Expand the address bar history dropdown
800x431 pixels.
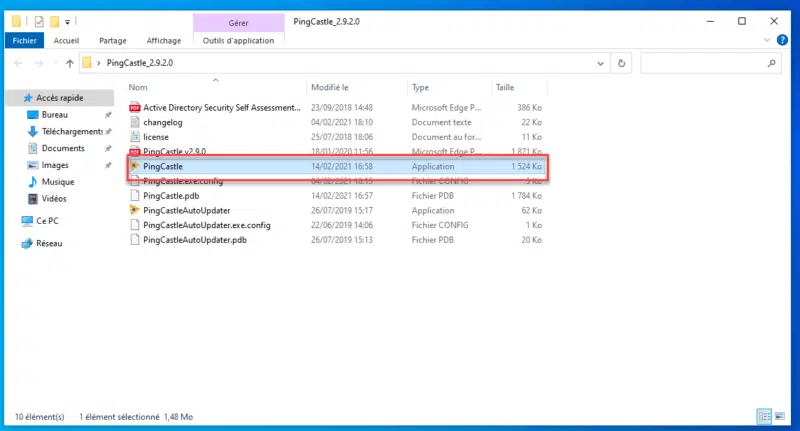[601, 63]
